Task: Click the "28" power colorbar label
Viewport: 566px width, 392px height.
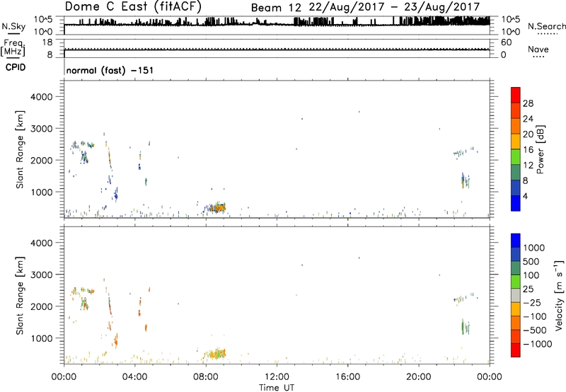Action: pyautogui.click(x=528, y=103)
